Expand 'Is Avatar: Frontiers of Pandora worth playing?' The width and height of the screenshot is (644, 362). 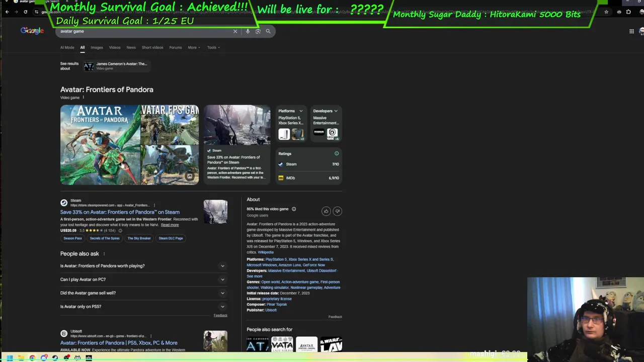tap(143, 266)
